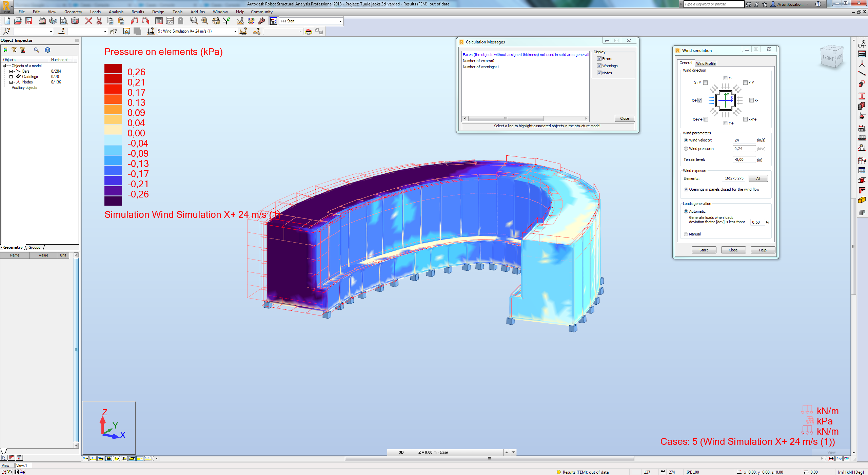Open the Start layout dropdown
This screenshot has height=475, width=868.
(340, 21)
